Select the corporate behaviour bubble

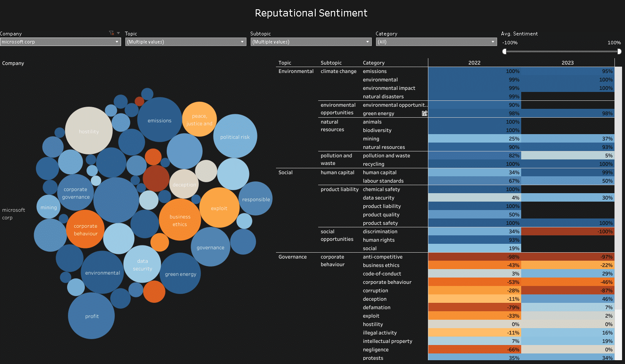tap(86, 229)
